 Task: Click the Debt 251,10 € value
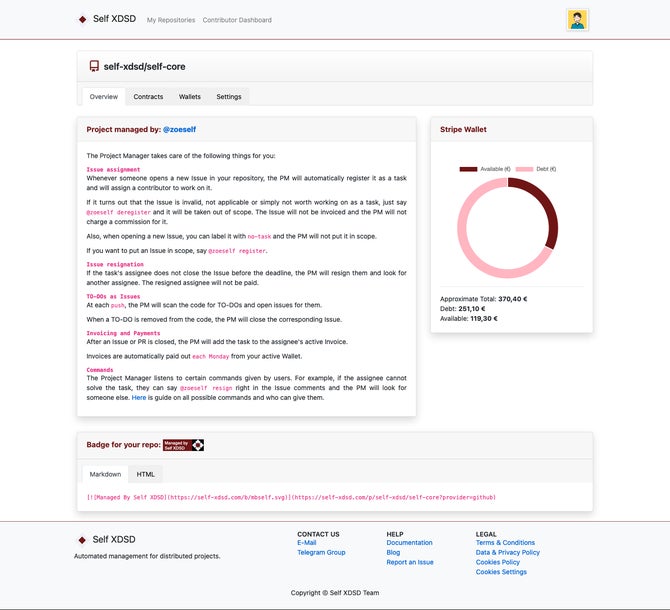pos(472,309)
